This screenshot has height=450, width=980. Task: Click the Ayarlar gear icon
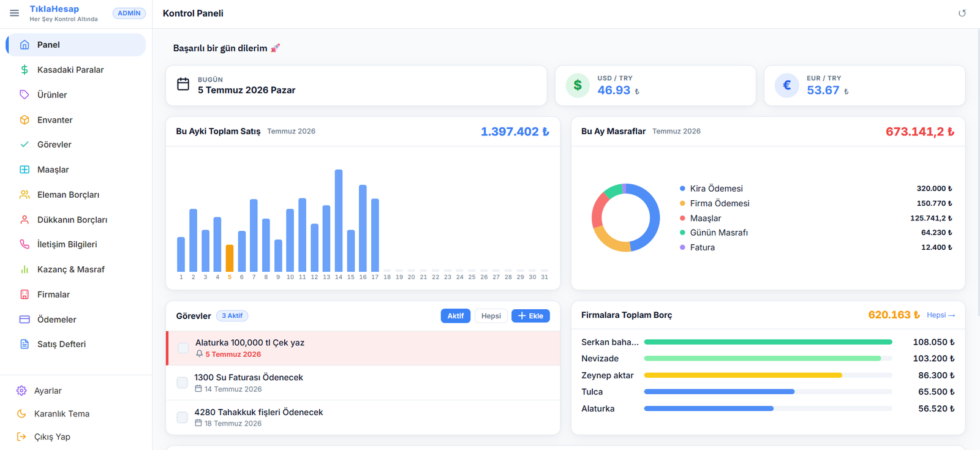pyautogui.click(x=21, y=391)
